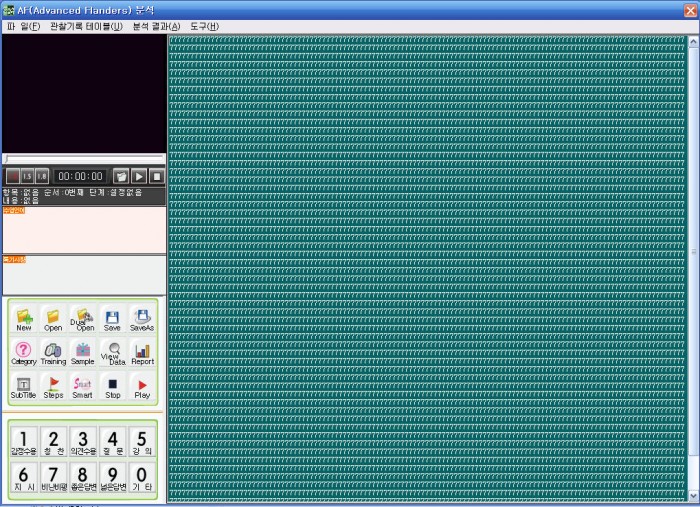Select keypad button 2 칭찬

pos(53,442)
